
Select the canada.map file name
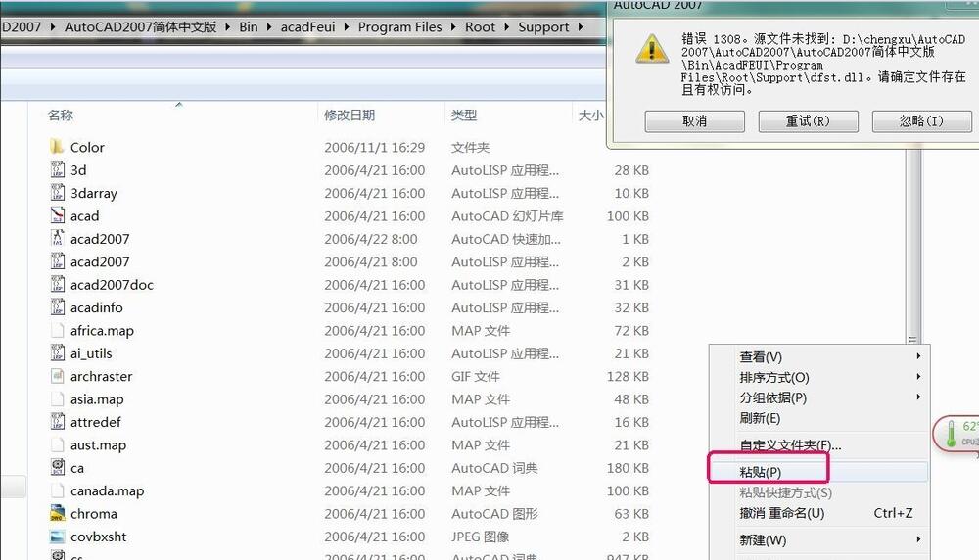pos(108,490)
